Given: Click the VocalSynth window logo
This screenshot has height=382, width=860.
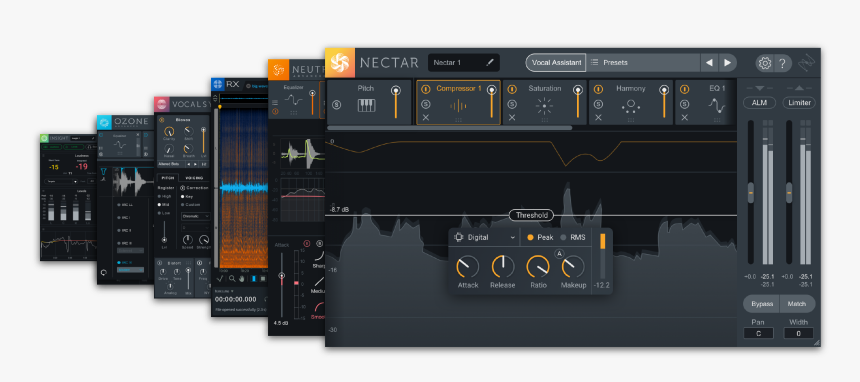Looking at the screenshot, I should [x=162, y=104].
